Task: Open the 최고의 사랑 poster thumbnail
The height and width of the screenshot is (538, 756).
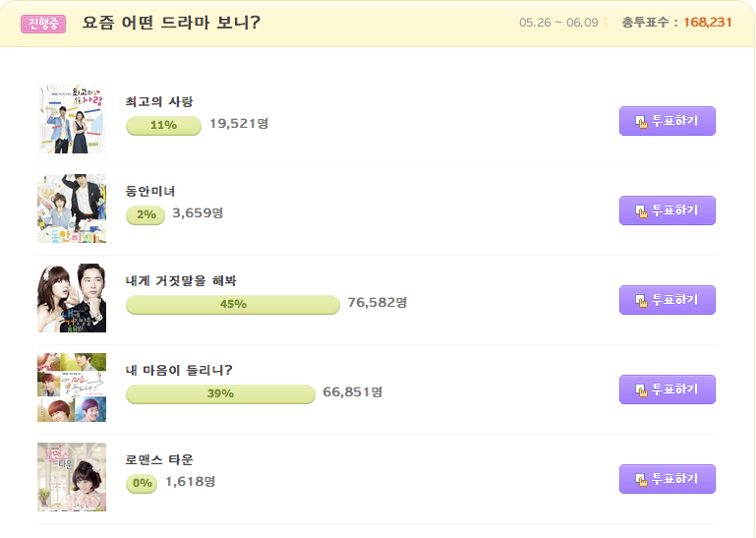Action: click(x=72, y=119)
